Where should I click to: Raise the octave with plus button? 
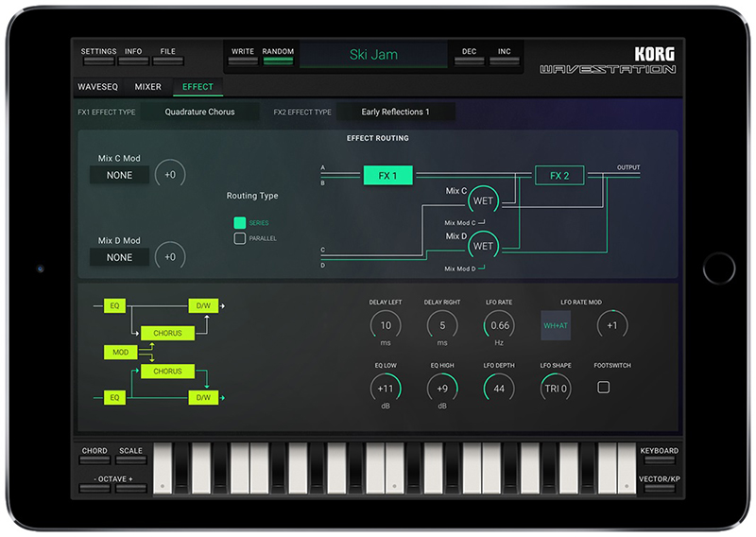pos(130,488)
